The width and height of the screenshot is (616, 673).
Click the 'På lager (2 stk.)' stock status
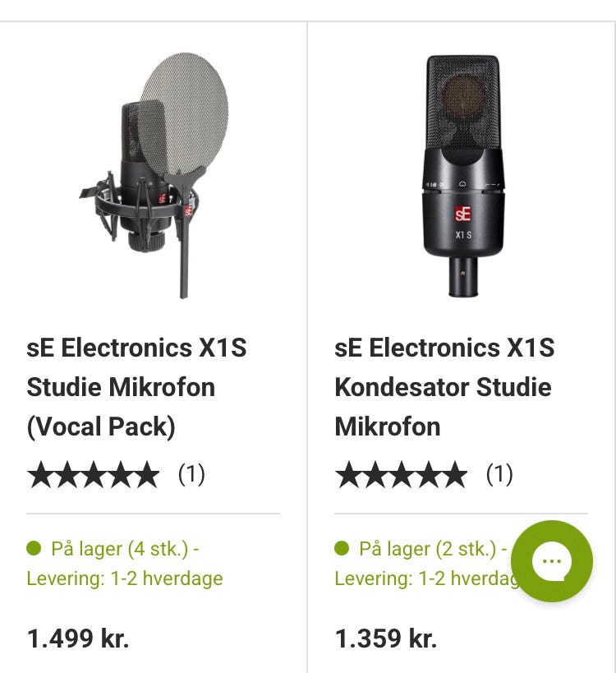[427, 549]
